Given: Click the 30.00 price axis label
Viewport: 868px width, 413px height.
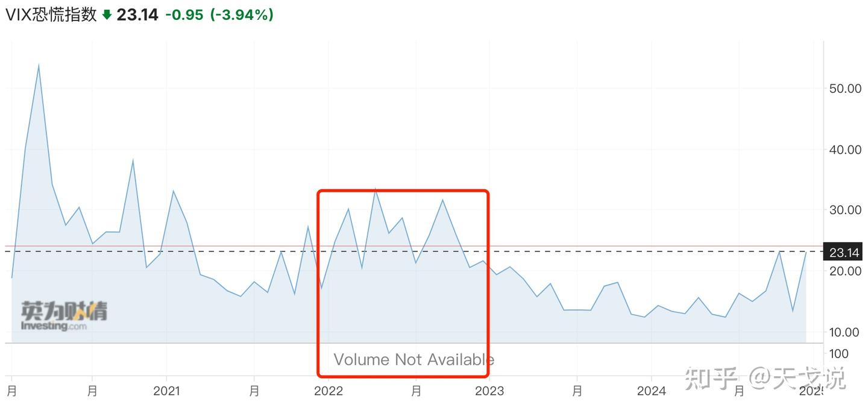Looking at the screenshot, I should tap(845, 210).
